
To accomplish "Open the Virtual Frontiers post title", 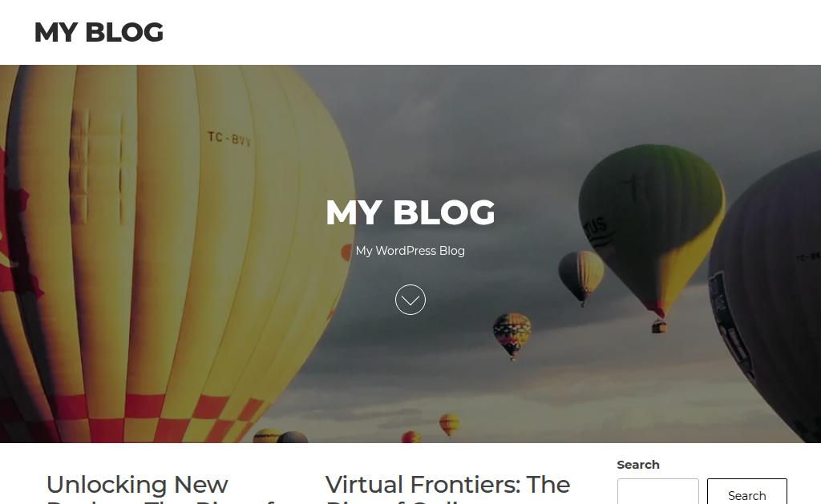I will pyautogui.click(x=447, y=485).
